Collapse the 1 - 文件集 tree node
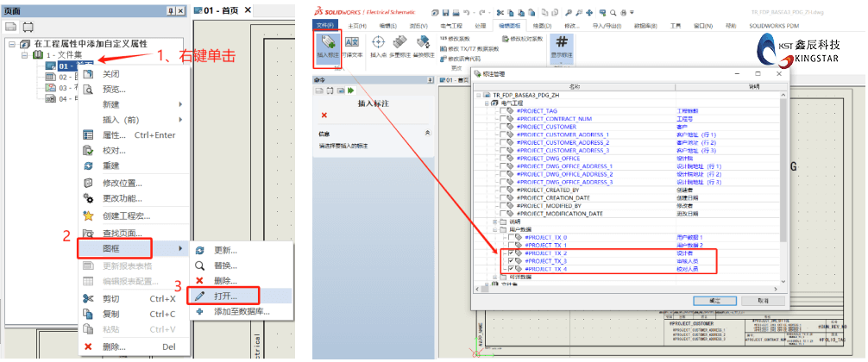 25,55
